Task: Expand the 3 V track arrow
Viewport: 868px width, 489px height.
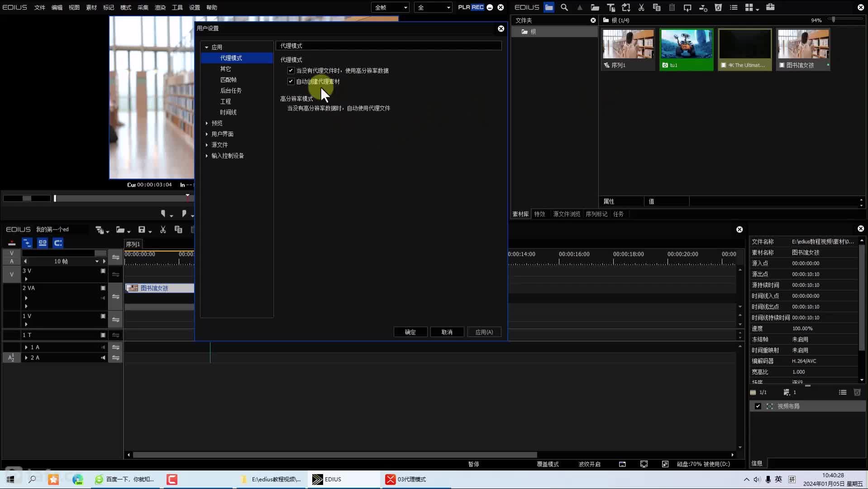Action: (x=26, y=279)
